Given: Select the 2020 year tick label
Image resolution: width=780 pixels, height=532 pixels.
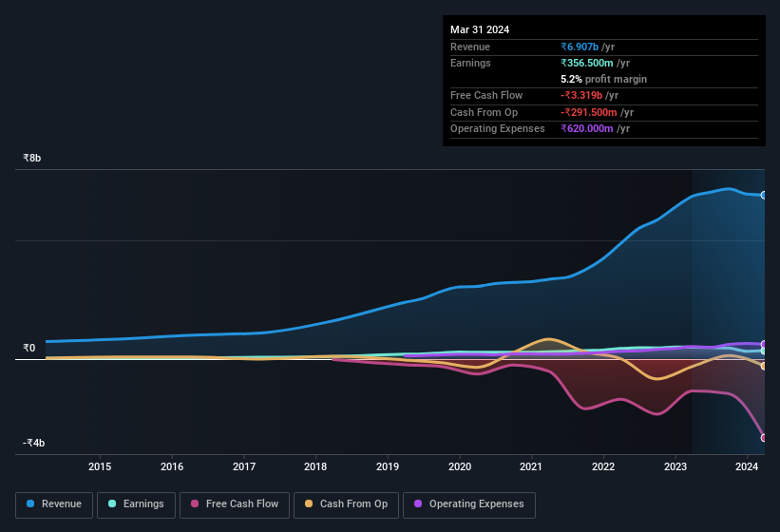Looking at the screenshot, I should (x=460, y=466).
